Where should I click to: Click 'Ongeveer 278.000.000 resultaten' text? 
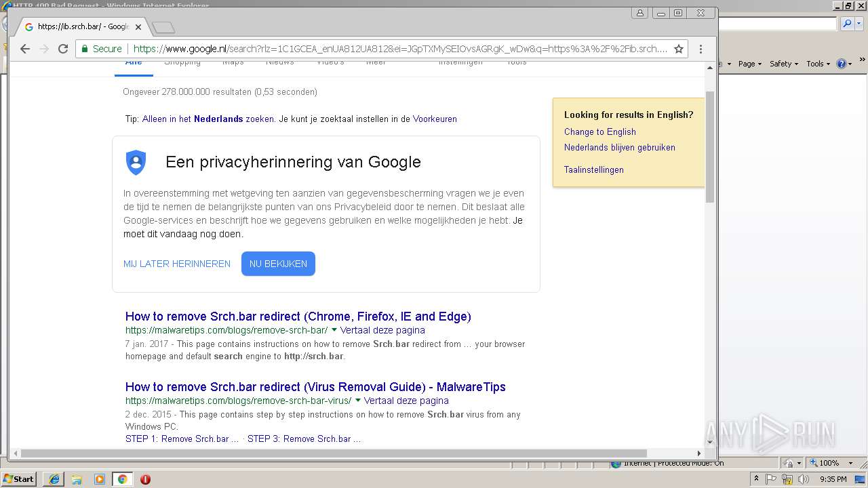[x=220, y=91]
